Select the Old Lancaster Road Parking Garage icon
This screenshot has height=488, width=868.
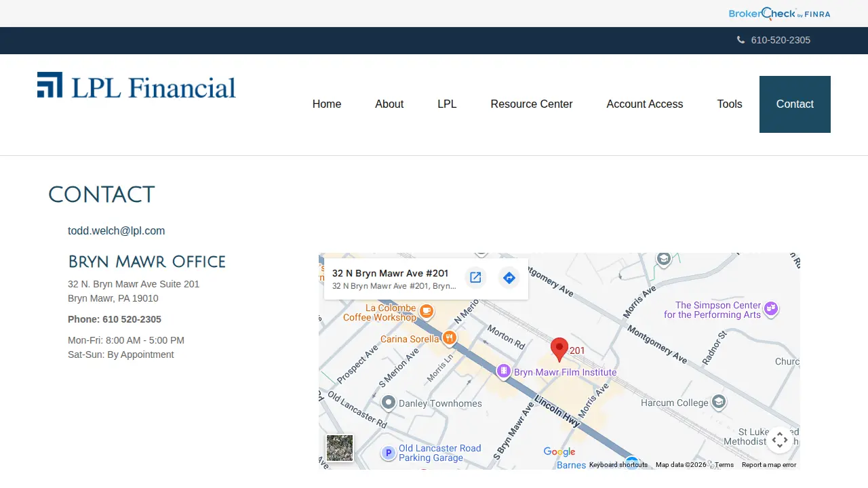[388, 453]
